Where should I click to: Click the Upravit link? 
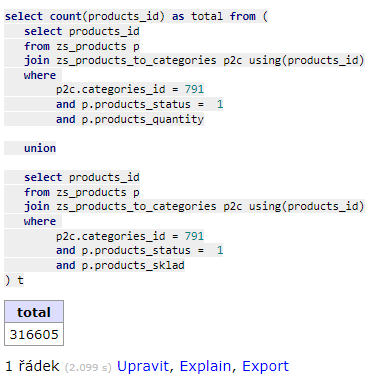[x=143, y=366]
